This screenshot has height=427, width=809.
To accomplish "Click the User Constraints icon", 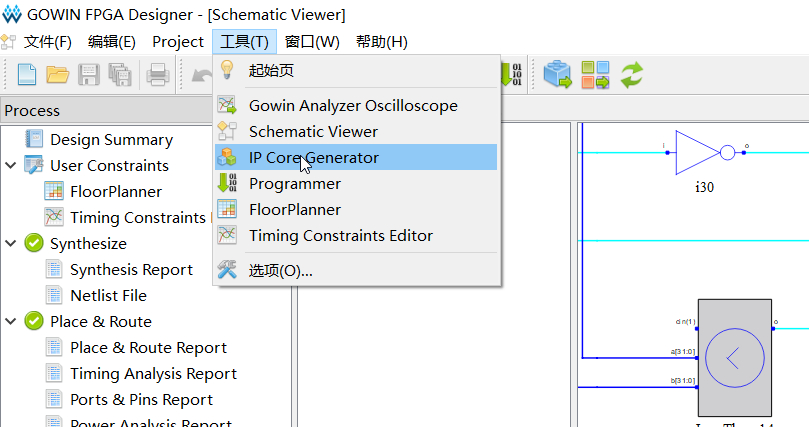I will [x=34, y=165].
